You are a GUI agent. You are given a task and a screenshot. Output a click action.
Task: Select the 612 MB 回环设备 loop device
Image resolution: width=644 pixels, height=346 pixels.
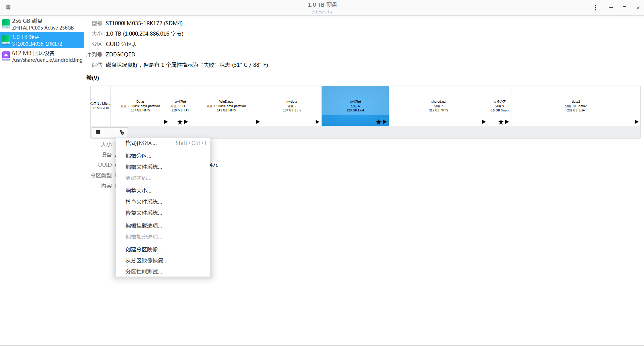42,56
